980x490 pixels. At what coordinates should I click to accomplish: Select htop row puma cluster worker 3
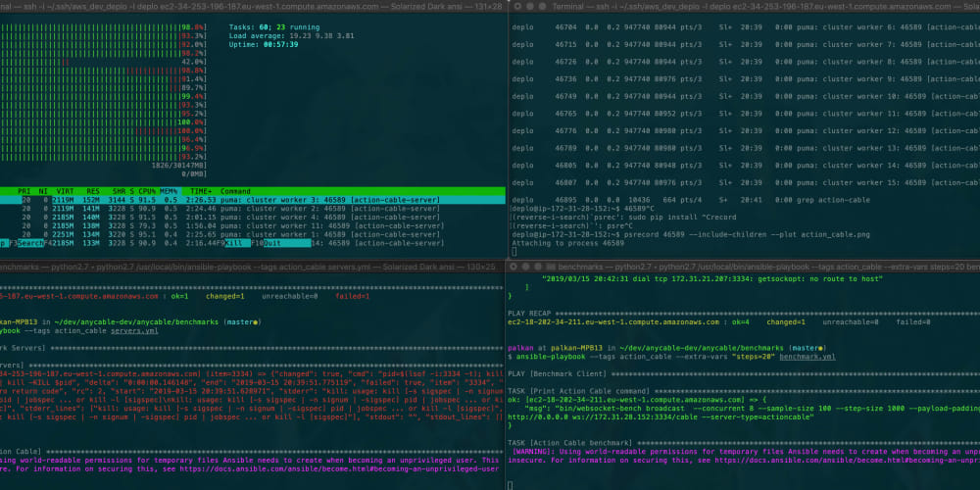[253, 200]
